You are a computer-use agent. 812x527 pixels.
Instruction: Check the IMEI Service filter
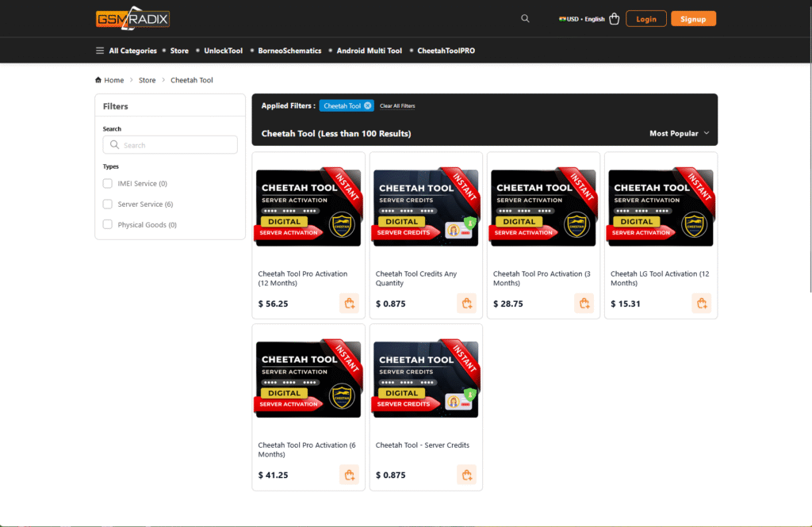click(108, 184)
